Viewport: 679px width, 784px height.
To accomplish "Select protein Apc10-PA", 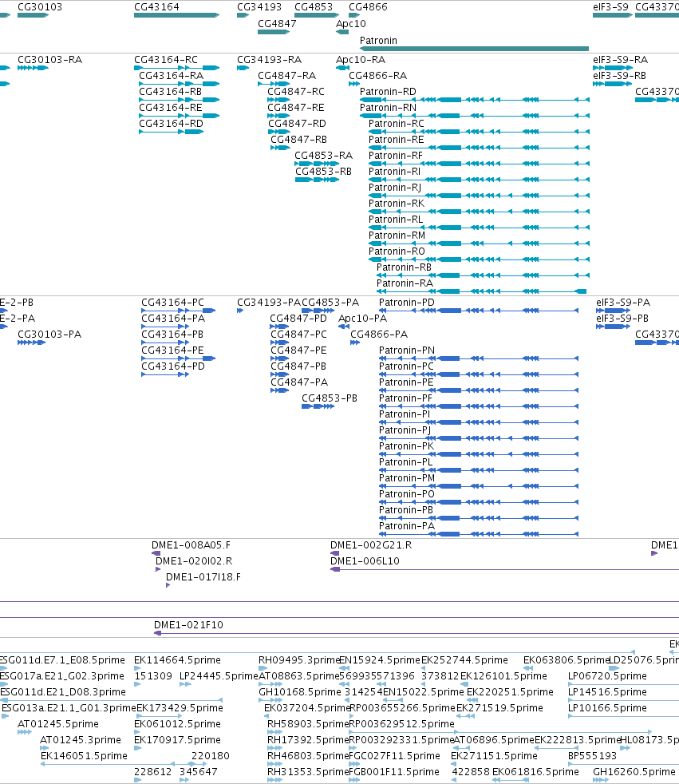I will tap(362, 319).
